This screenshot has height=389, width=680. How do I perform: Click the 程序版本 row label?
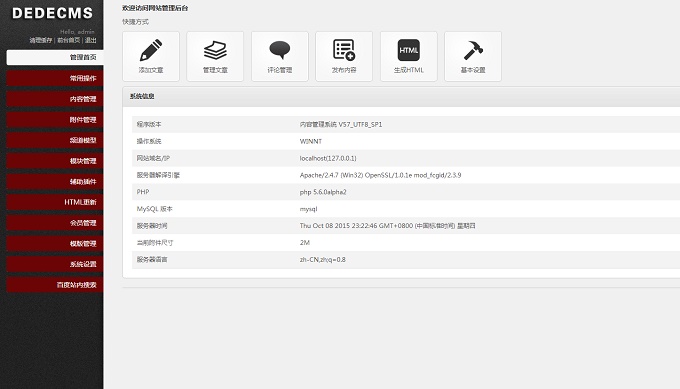click(149, 124)
